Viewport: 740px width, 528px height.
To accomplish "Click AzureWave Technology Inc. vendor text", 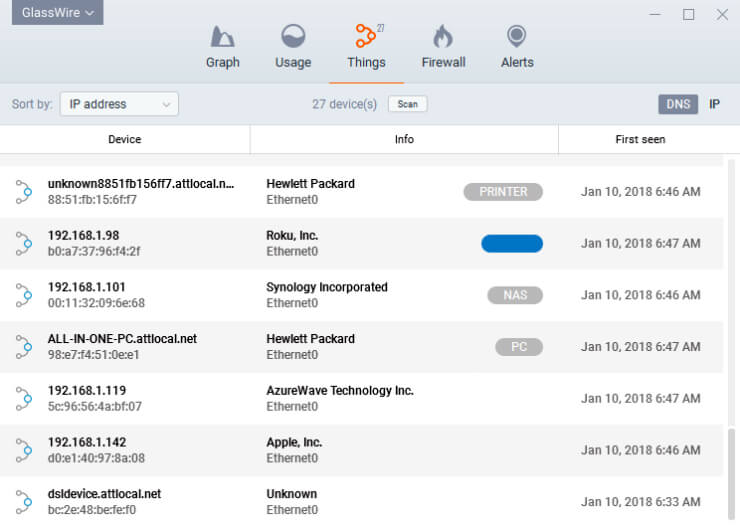I will pos(340,390).
